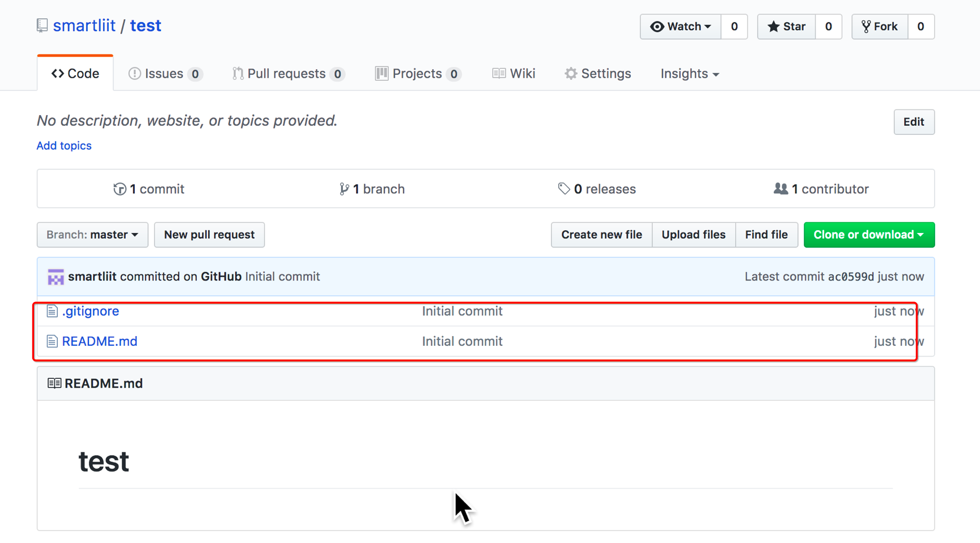View the 1 commit history link

[149, 189]
